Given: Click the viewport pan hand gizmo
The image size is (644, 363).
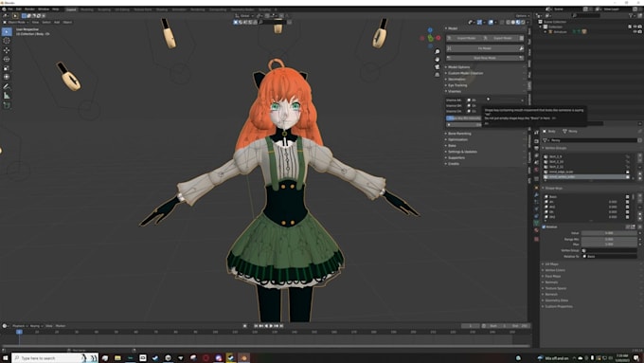Looking at the screenshot, I should [x=437, y=59].
